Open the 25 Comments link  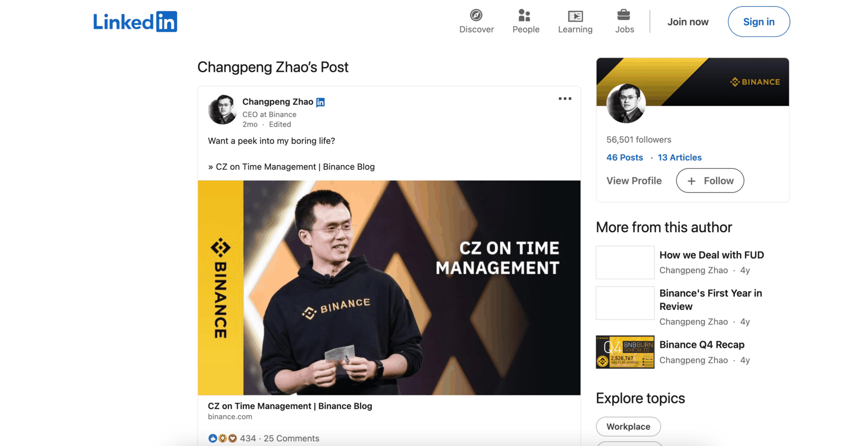pyautogui.click(x=291, y=438)
